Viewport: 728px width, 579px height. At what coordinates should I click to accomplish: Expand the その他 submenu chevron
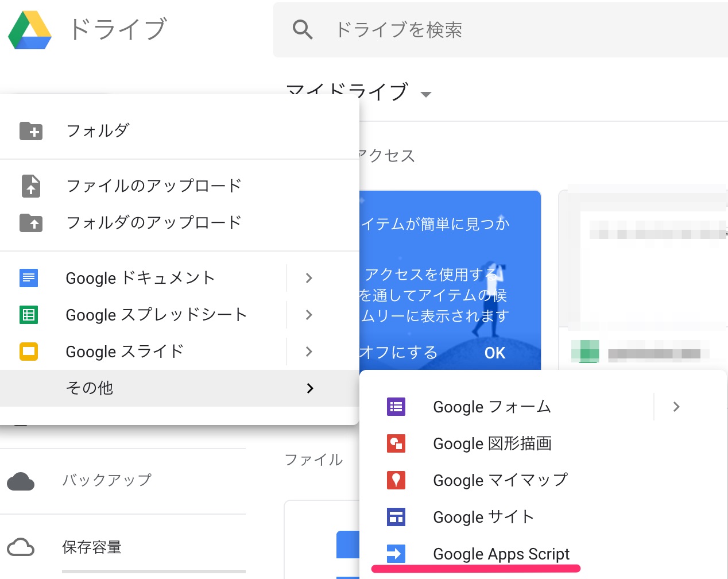coord(310,388)
